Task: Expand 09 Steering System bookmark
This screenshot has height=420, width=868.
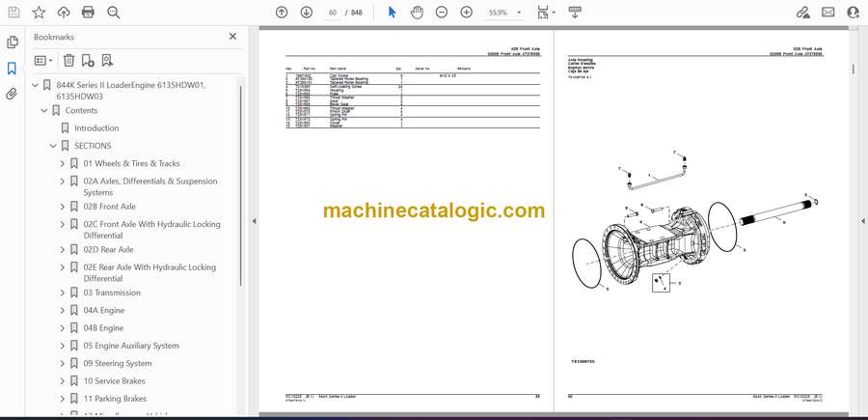Action: pyautogui.click(x=62, y=363)
